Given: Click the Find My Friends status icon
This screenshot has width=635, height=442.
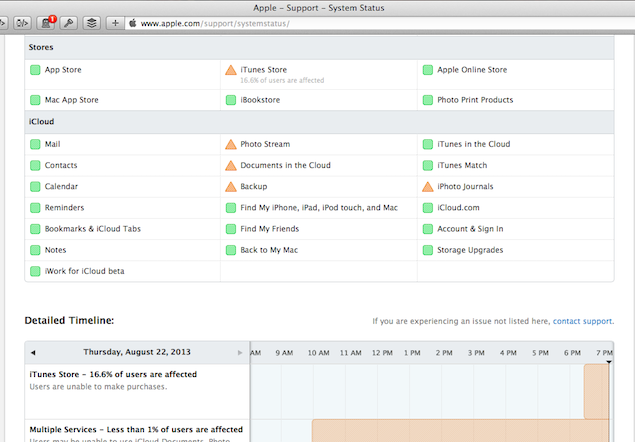Looking at the screenshot, I should tap(231, 229).
